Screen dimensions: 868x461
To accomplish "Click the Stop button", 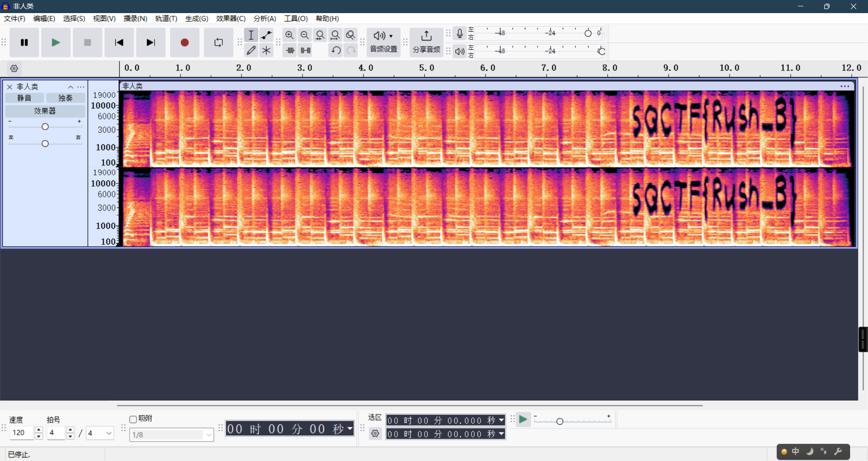I will pos(87,42).
